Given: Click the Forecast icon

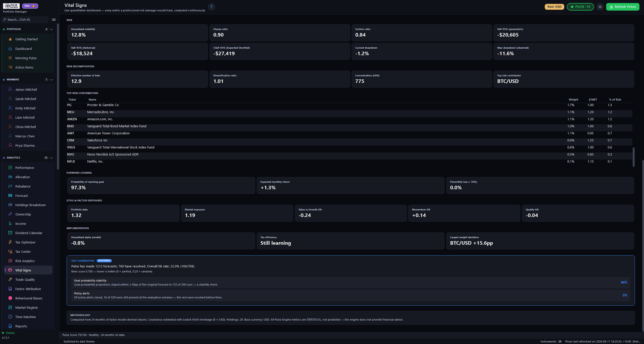Looking at the screenshot, I should click(x=10, y=196).
